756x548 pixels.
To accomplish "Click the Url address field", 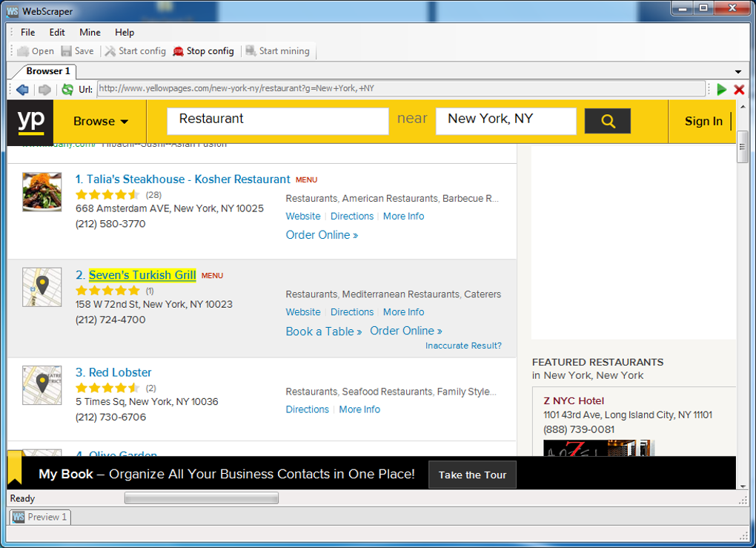I will point(401,89).
